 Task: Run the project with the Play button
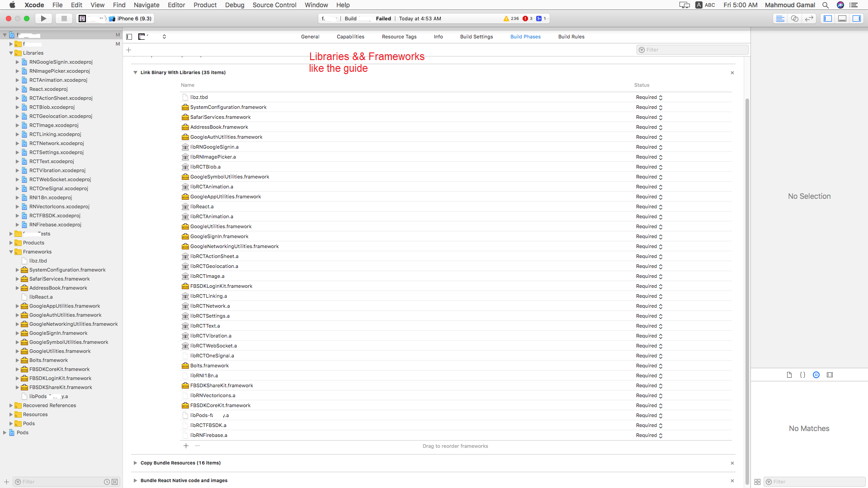43,19
